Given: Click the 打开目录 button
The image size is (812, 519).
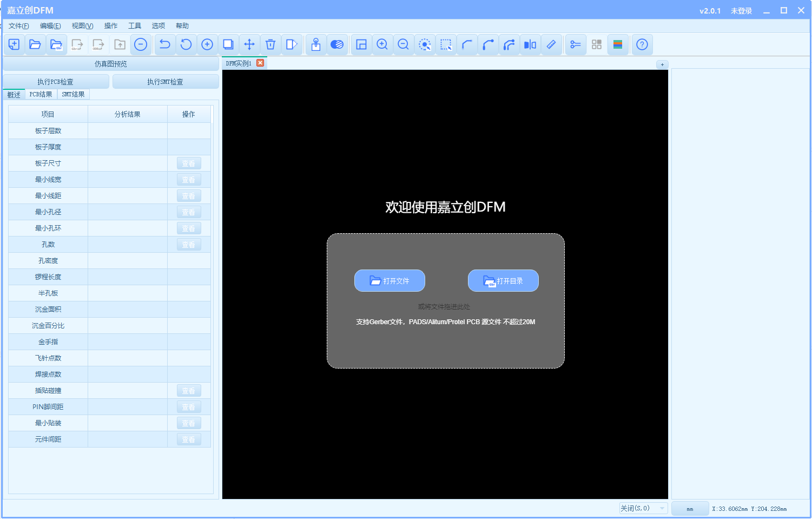Looking at the screenshot, I should click(x=503, y=281).
